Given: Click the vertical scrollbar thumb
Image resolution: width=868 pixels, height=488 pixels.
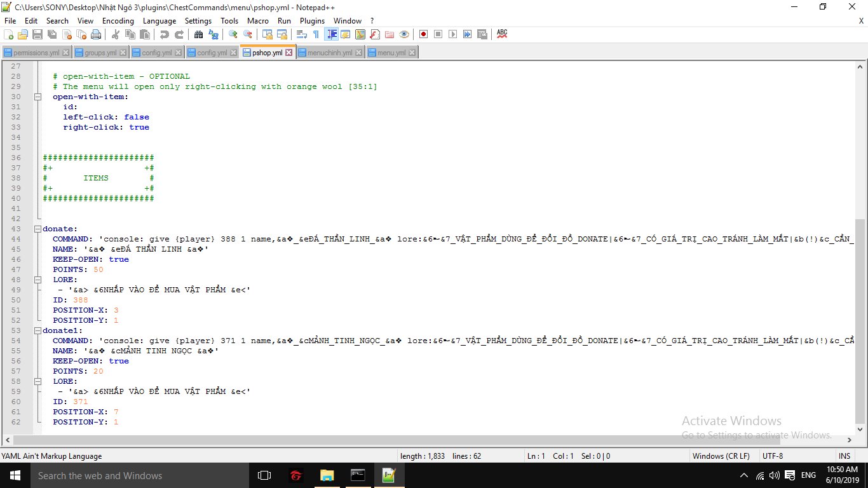Looking at the screenshot, I should coord(860,322).
